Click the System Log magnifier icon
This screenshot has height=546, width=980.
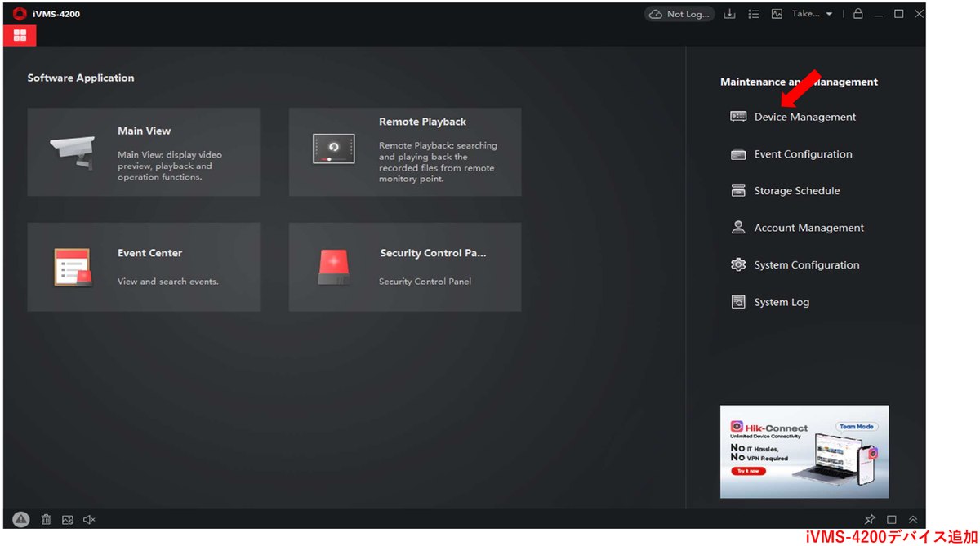coord(738,302)
